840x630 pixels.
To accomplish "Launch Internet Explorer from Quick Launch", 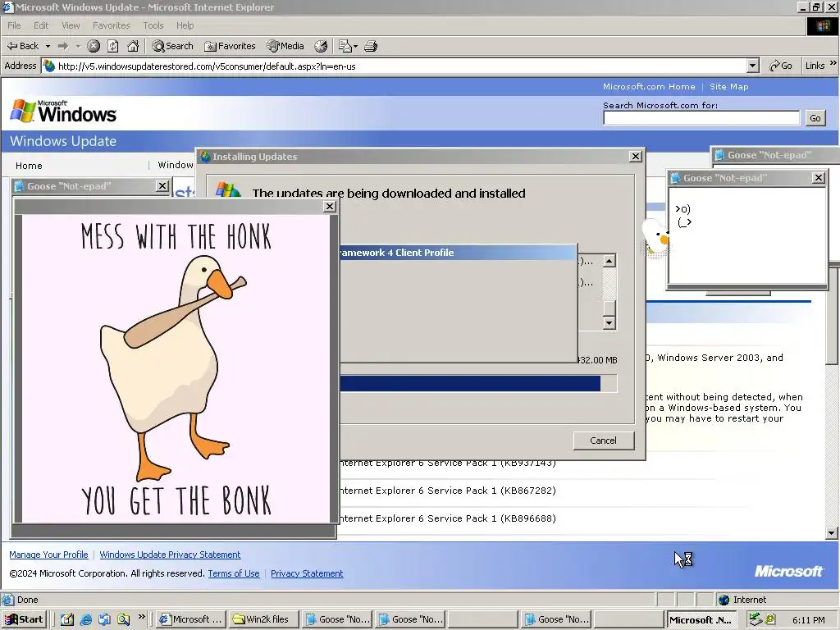I will [x=85, y=619].
